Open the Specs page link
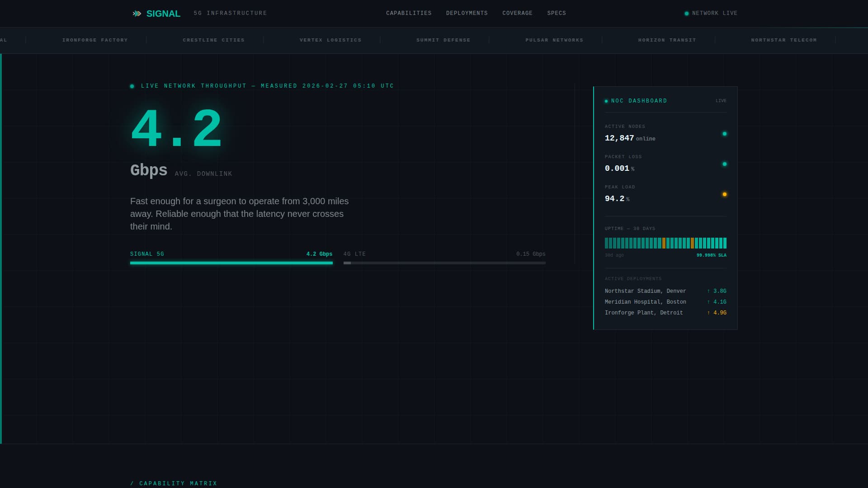Image resolution: width=868 pixels, height=488 pixels. tap(556, 13)
